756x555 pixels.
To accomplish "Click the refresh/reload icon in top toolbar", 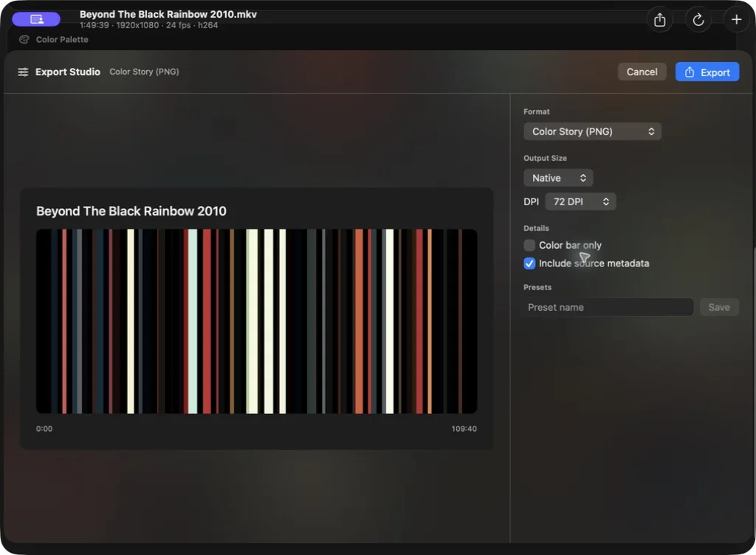I will click(698, 20).
